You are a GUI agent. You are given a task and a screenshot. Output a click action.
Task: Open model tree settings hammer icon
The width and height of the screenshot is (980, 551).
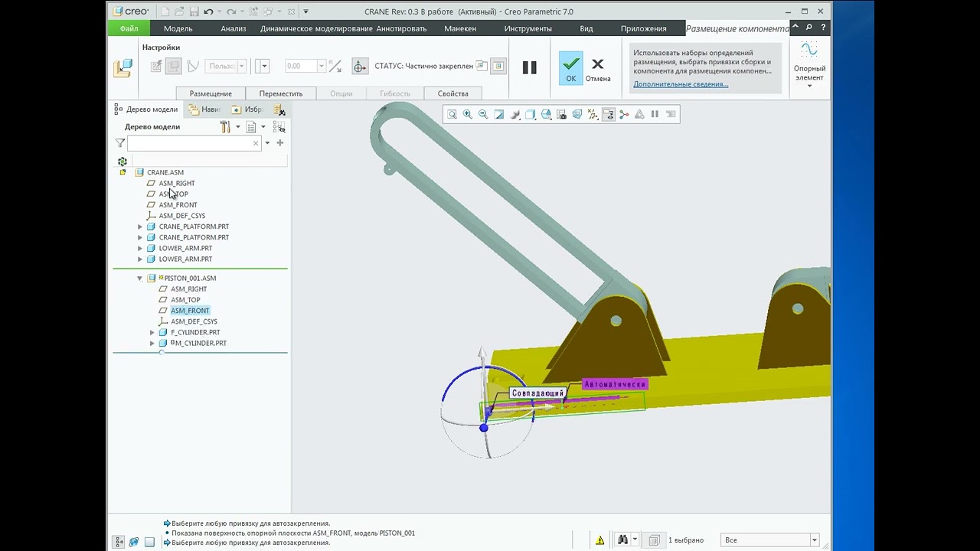tap(225, 126)
